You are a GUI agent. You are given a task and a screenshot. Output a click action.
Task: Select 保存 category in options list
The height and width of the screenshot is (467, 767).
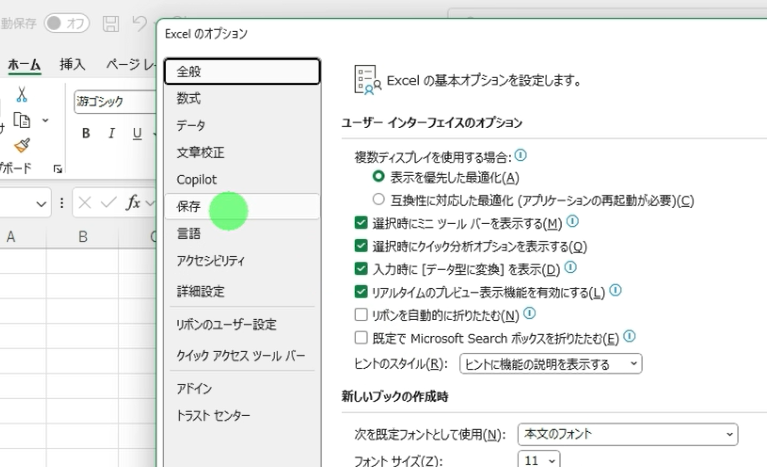tap(242, 206)
